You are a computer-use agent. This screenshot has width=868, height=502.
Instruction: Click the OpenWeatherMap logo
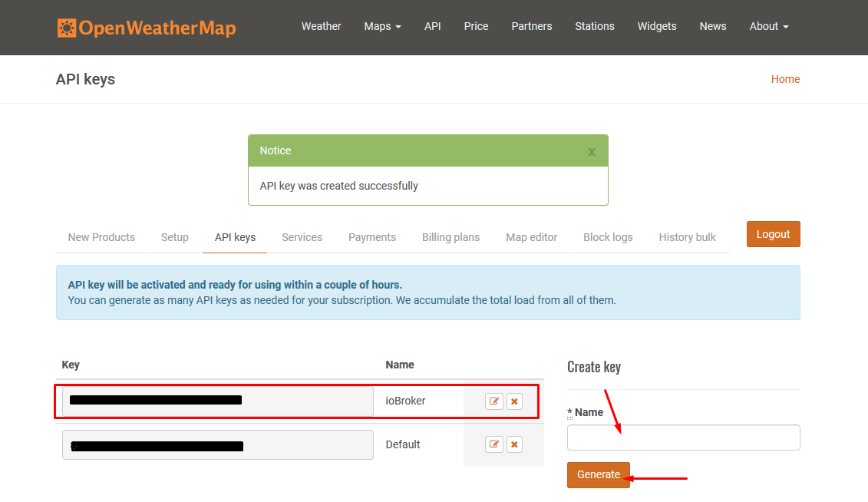pos(147,28)
